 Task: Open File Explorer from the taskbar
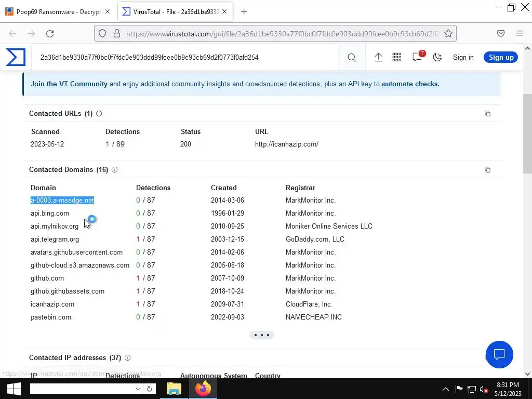(x=174, y=389)
